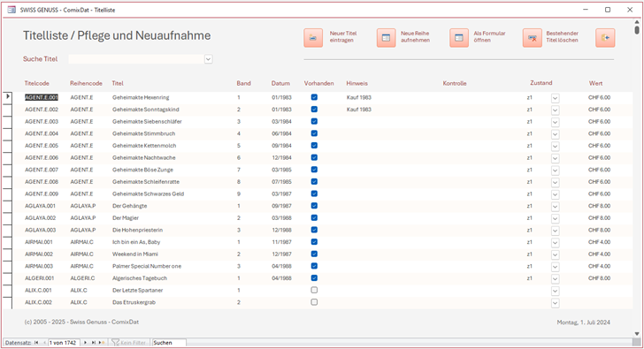Viewport: 644px width, 349px height.
Task: Select record selector for ALIX.C.001 row
Action: (x=7, y=291)
